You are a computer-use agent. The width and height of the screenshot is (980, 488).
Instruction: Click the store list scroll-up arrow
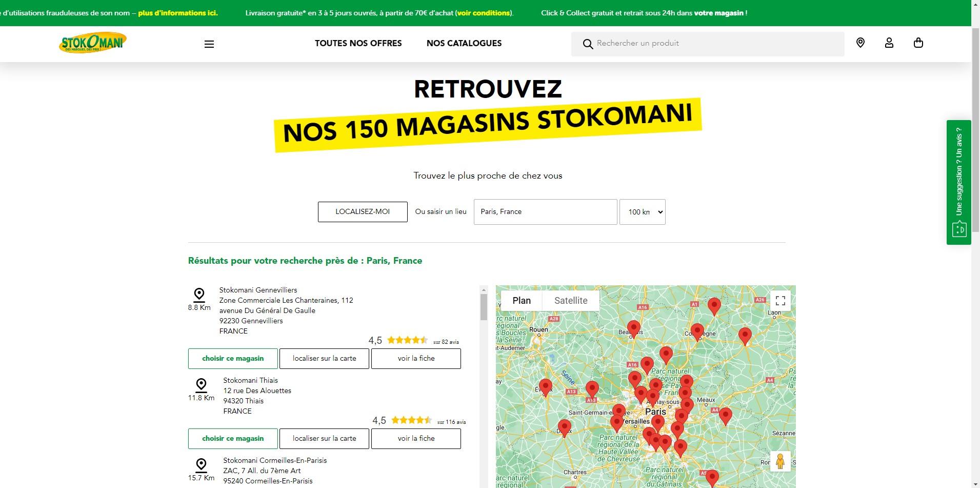pos(484,290)
